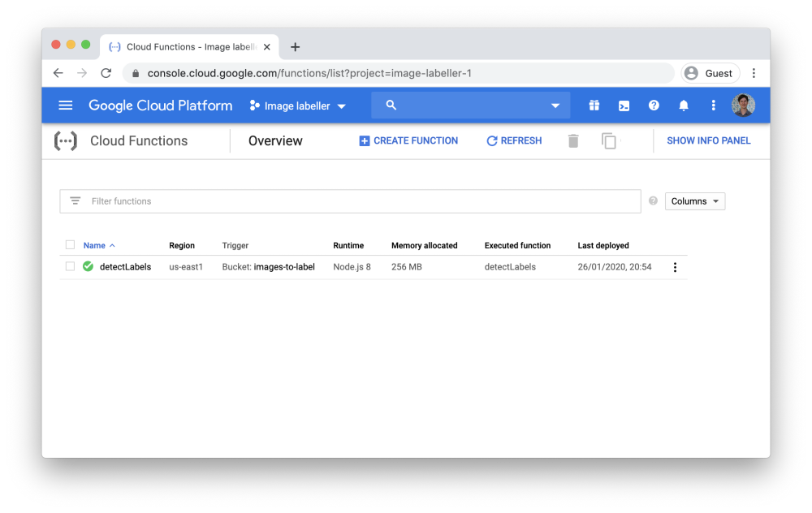Click the CREATE FUNCTION button
The image size is (812, 513).
408,141
